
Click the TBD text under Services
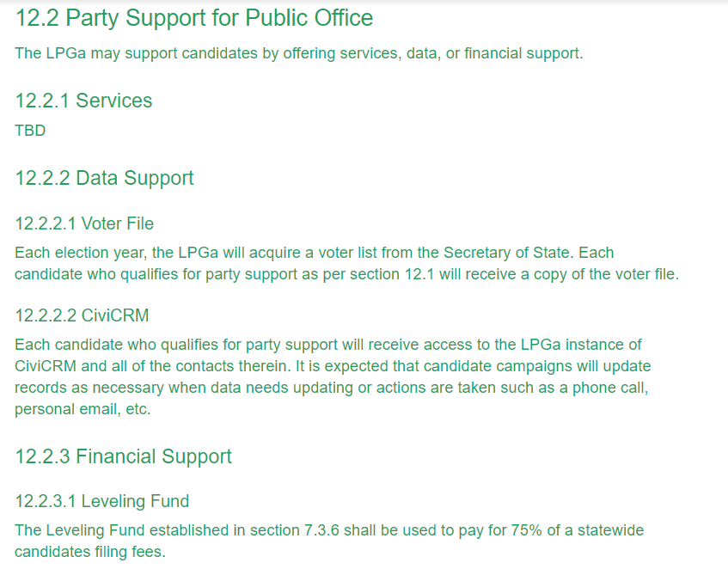point(30,131)
